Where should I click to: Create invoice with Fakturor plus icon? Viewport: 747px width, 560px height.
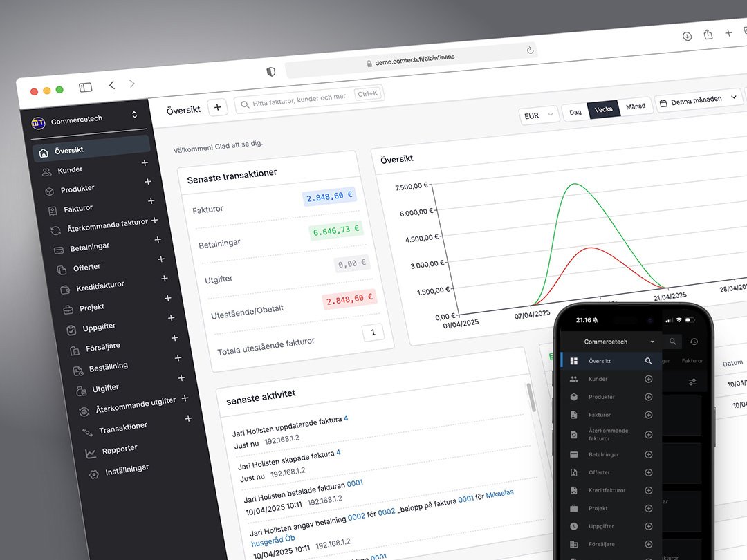[x=151, y=201]
